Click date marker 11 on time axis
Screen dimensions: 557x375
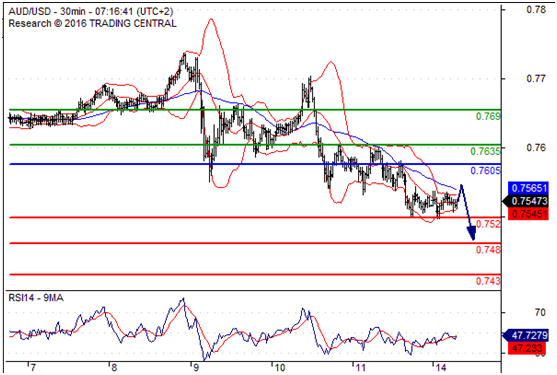pyautogui.click(x=360, y=368)
